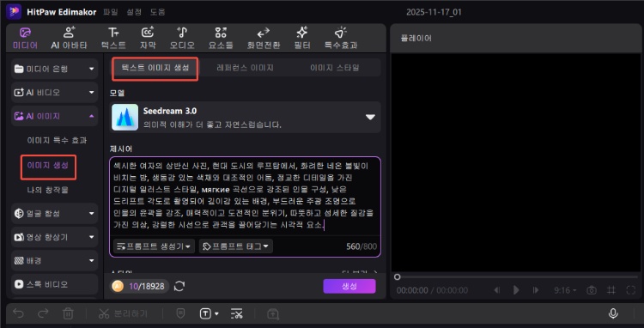Image resolution: width=644 pixels, height=328 pixels.
Task: Click the 10/18928 credits counter
Action: (x=147, y=286)
